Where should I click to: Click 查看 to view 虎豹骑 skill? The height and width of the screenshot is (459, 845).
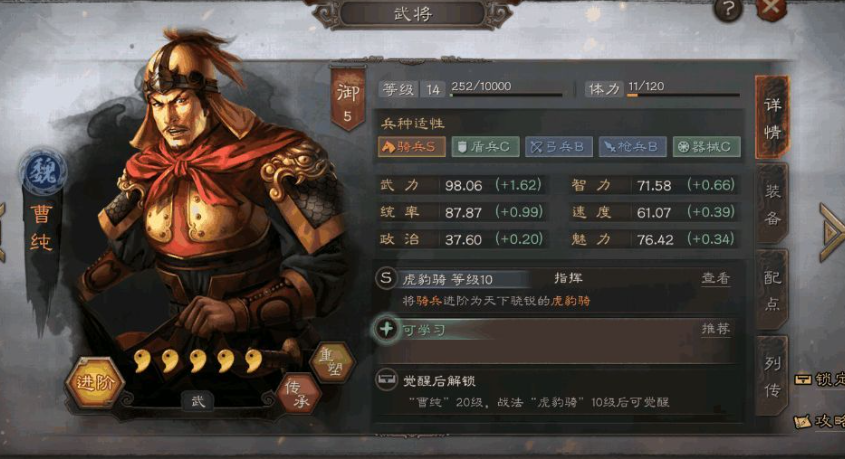(x=716, y=278)
